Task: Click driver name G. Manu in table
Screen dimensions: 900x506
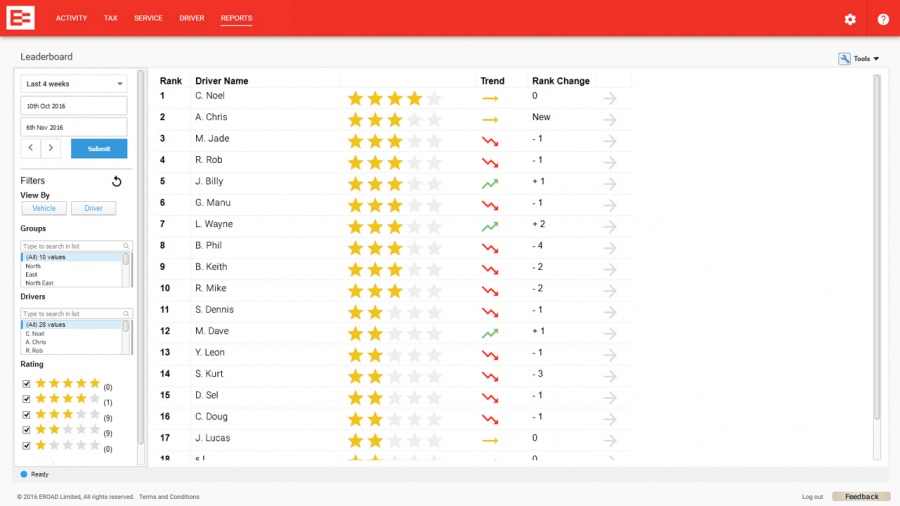Action: (212, 203)
